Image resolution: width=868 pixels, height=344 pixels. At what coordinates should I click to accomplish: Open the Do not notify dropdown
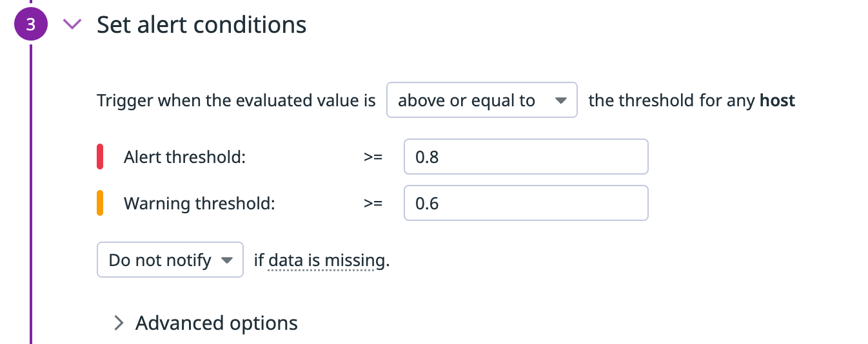pyautogui.click(x=170, y=260)
